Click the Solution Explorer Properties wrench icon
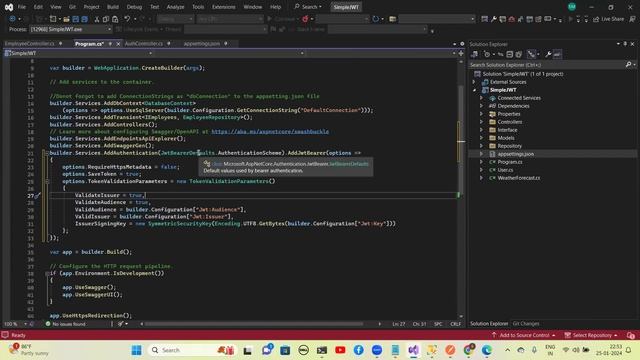This screenshot has width=640, height=360. tap(548, 54)
